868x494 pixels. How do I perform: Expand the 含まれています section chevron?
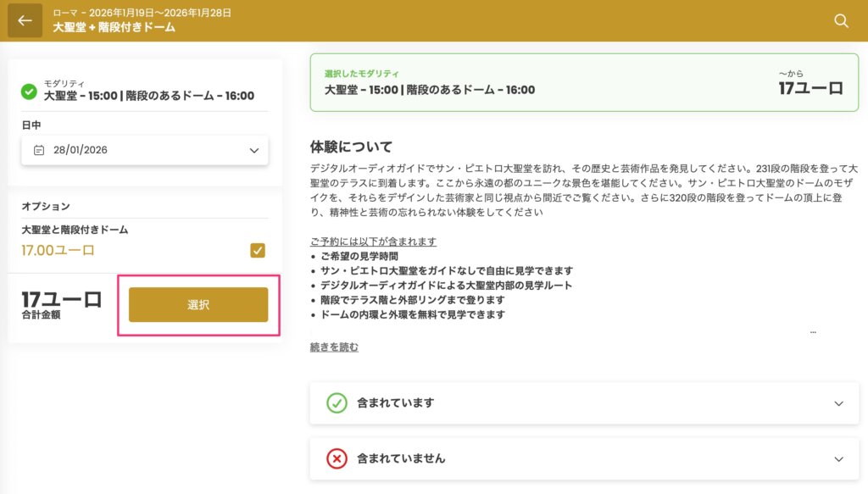point(838,404)
